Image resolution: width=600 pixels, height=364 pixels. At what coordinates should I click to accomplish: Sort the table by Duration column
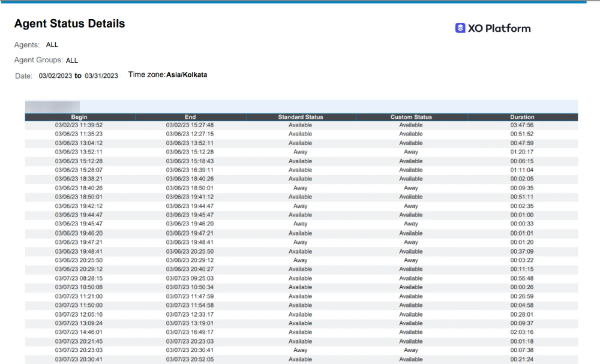coord(521,117)
